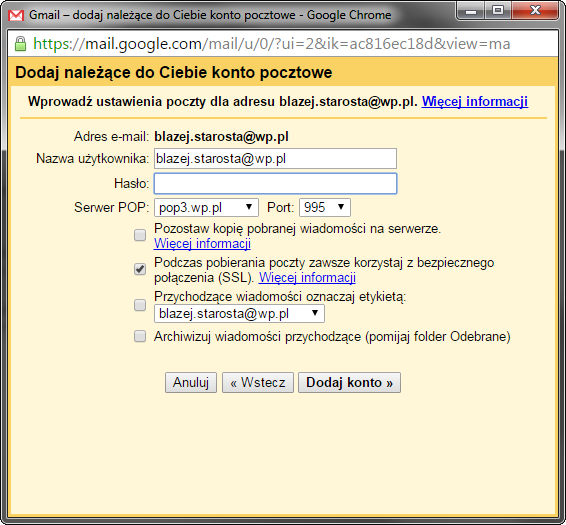Click the « Wstecz button

258,382
